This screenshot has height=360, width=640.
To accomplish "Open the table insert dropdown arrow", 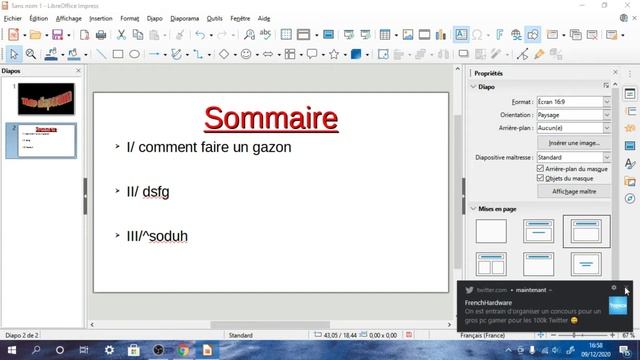I will click(396, 36).
